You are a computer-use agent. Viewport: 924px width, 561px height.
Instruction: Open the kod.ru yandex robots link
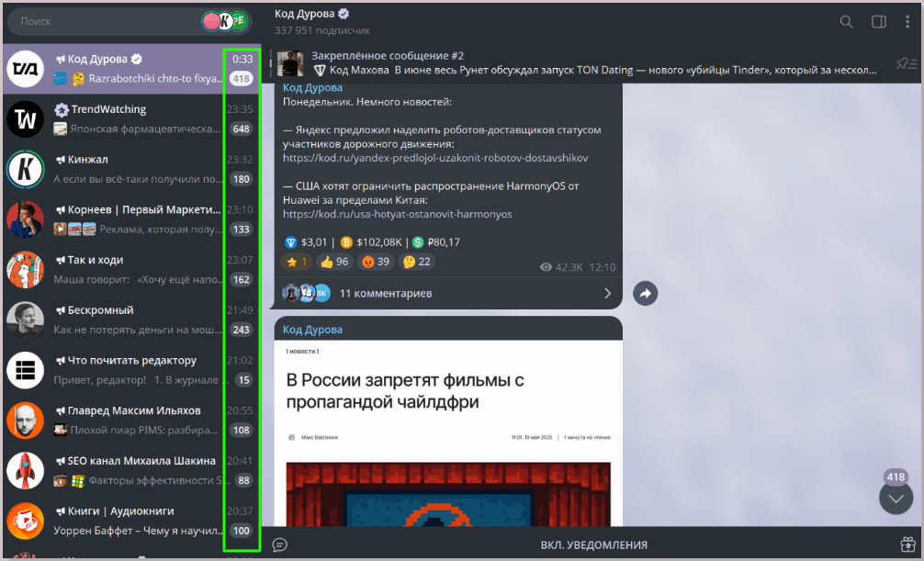435,158
